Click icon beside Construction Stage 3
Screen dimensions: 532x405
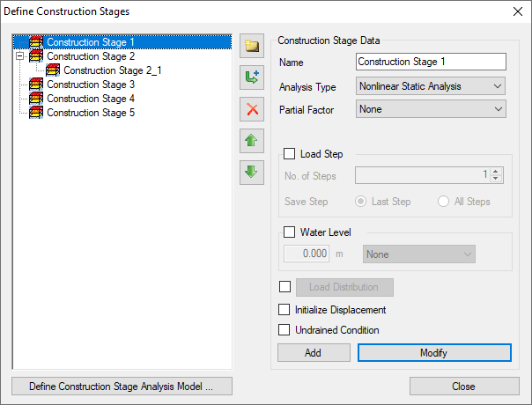click(36, 85)
